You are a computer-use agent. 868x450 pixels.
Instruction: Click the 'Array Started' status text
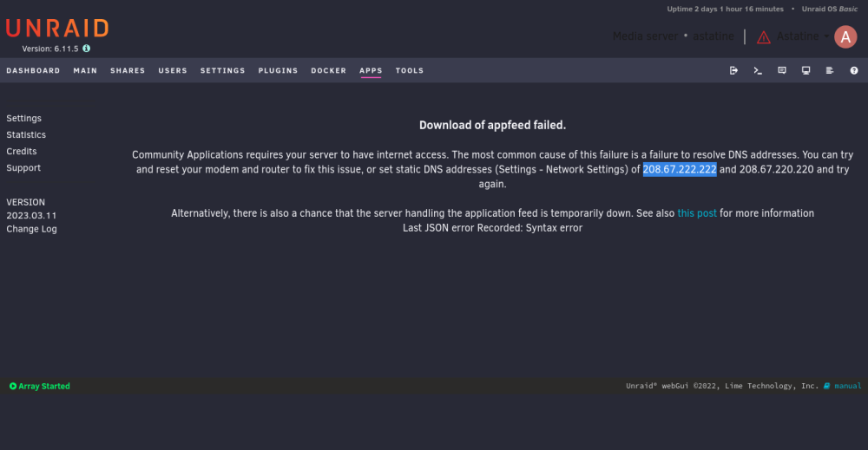[44, 386]
